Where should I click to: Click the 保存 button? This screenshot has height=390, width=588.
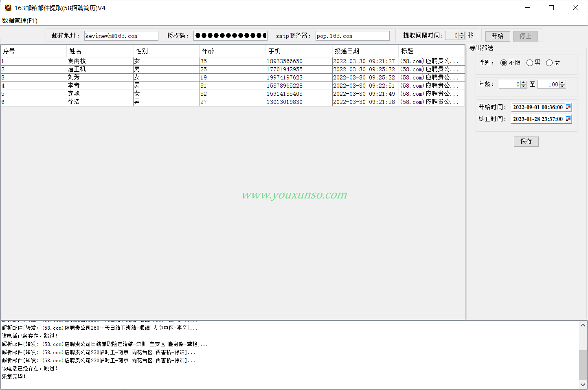click(x=526, y=141)
